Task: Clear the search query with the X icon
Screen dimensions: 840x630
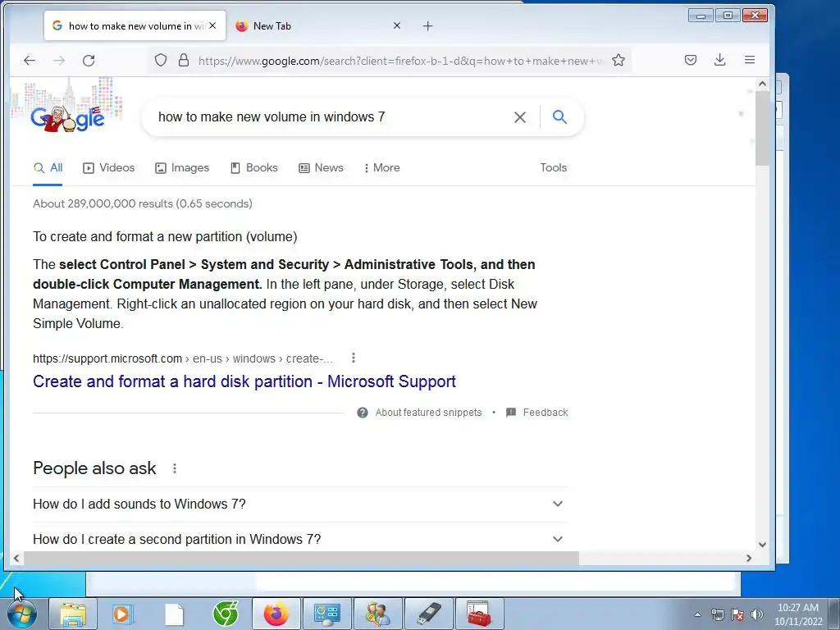Action: (519, 117)
